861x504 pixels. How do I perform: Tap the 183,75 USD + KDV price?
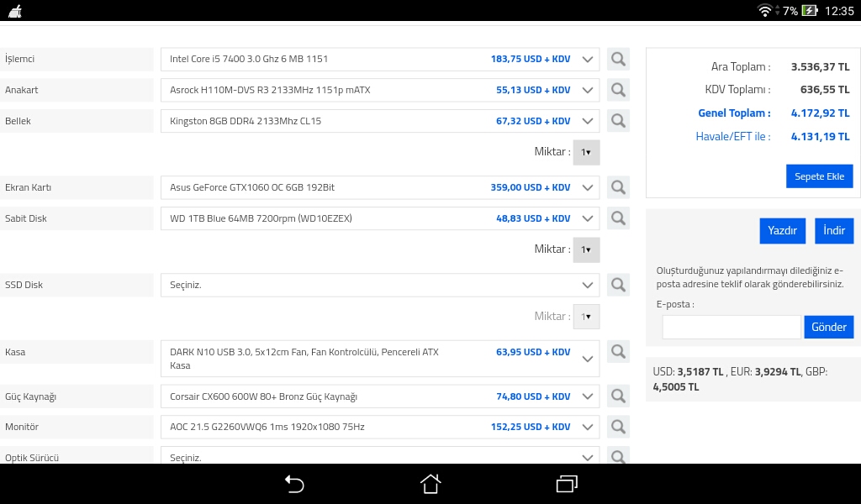531,60
